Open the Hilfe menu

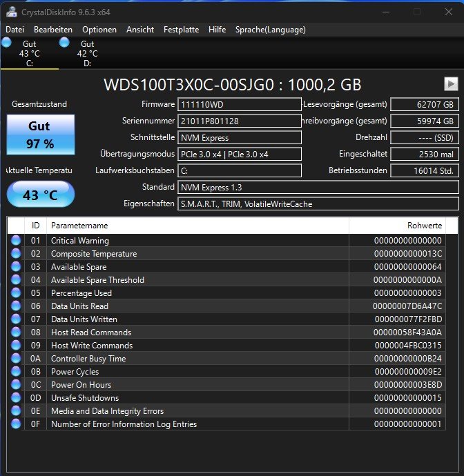tap(217, 30)
